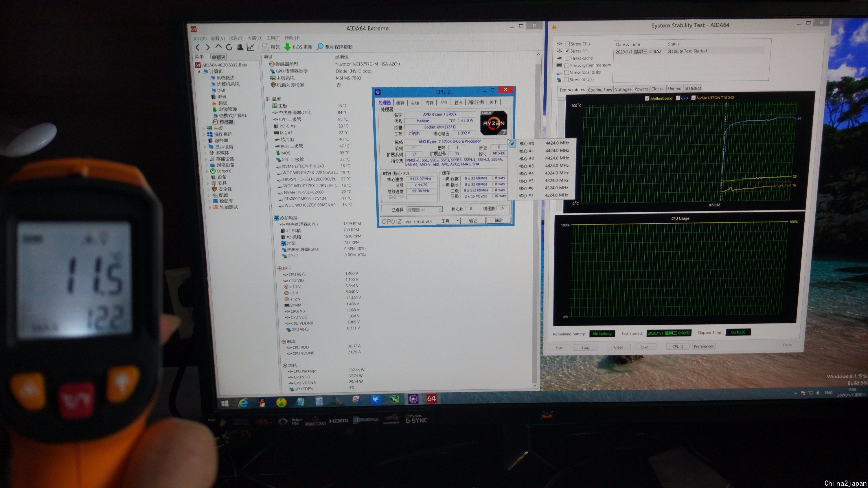This screenshot has width=868, height=488.
Task: Enable the Stress GPU(s) checkbox
Action: [x=567, y=80]
